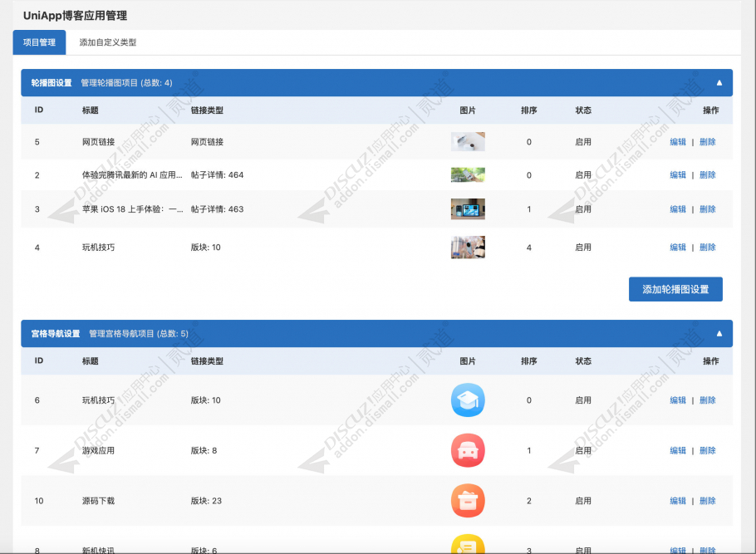Click 版块: 8 link type cell
Viewport: 756px width, 554px height.
204,450
